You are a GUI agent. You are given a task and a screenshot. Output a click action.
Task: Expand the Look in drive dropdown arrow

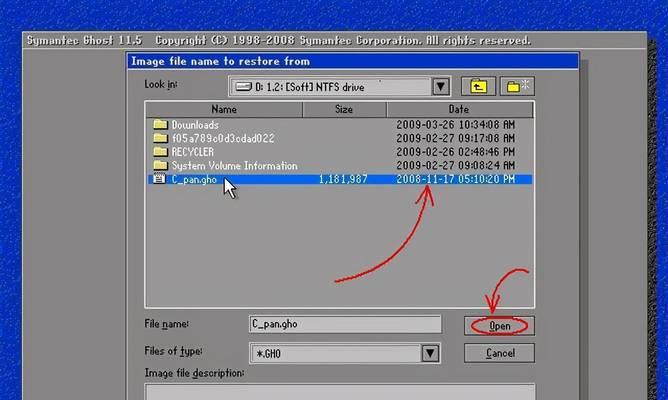pyautogui.click(x=441, y=87)
